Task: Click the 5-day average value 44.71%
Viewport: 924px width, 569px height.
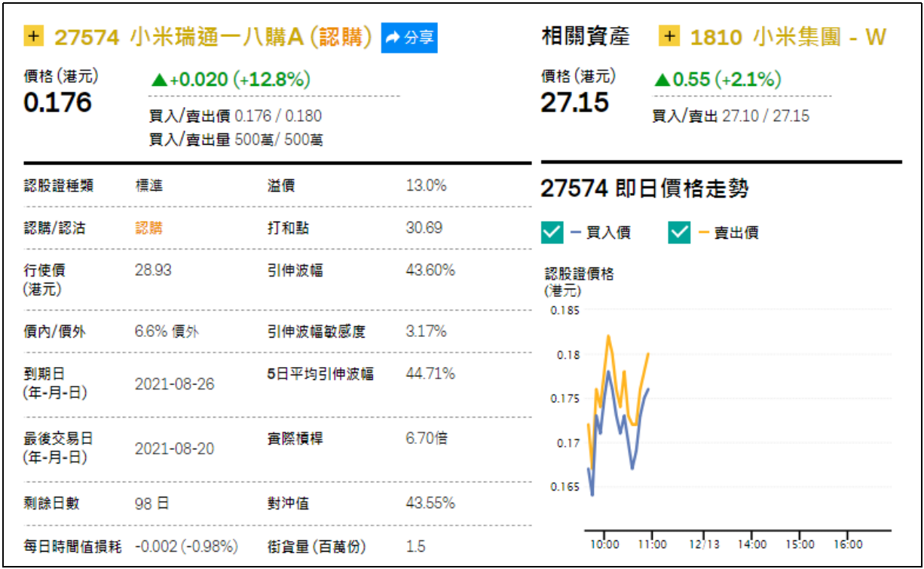Action: 430,374
